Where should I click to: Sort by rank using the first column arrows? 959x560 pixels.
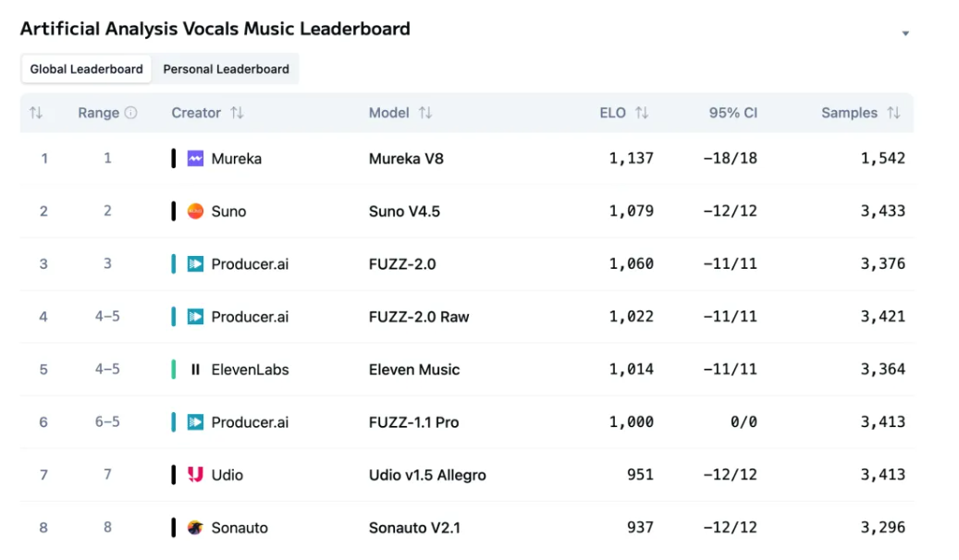(36, 113)
